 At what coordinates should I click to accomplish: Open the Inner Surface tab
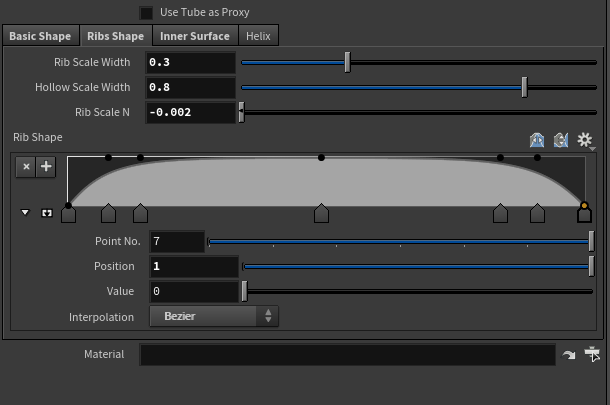(195, 36)
